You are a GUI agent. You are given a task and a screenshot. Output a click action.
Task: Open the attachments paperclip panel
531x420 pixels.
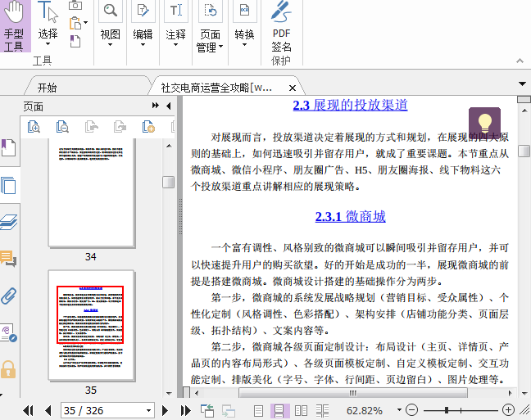(x=8, y=296)
